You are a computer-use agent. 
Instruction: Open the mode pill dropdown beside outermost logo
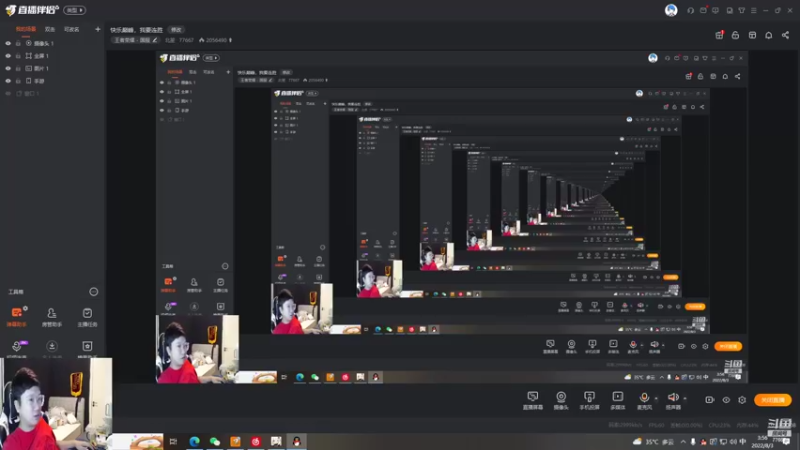point(74,10)
